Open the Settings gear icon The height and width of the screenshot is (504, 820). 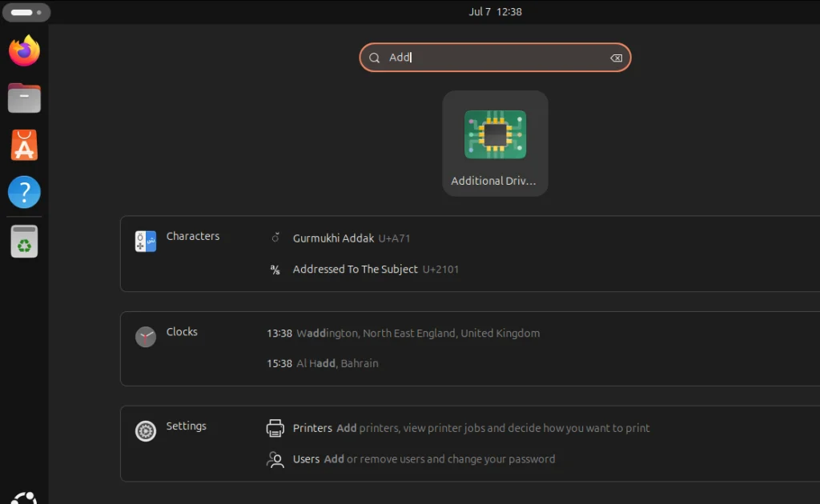146,431
